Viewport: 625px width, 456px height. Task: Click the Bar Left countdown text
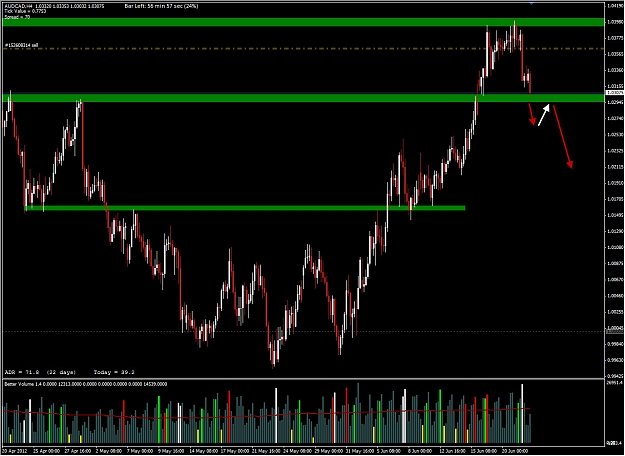161,6
